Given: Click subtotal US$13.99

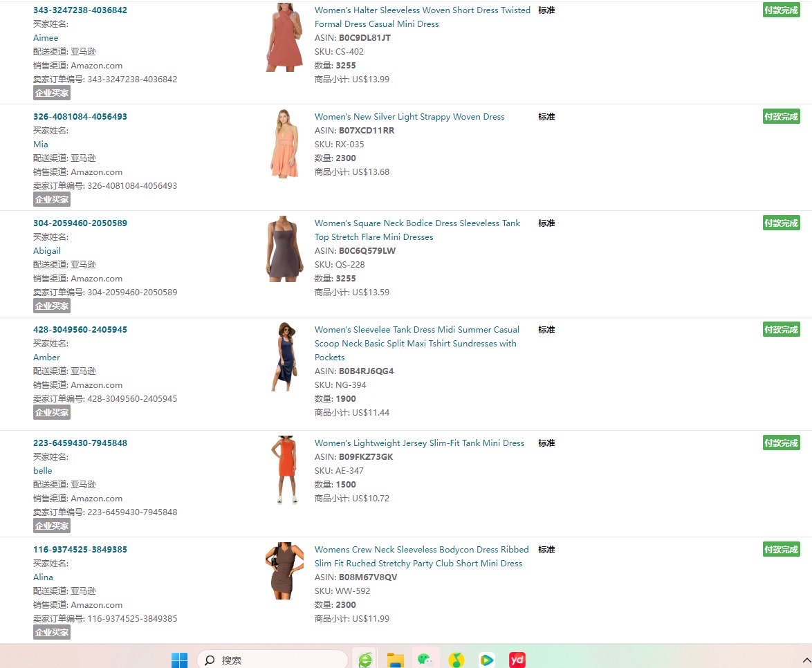Looking at the screenshot, I should (x=371, y=80).
